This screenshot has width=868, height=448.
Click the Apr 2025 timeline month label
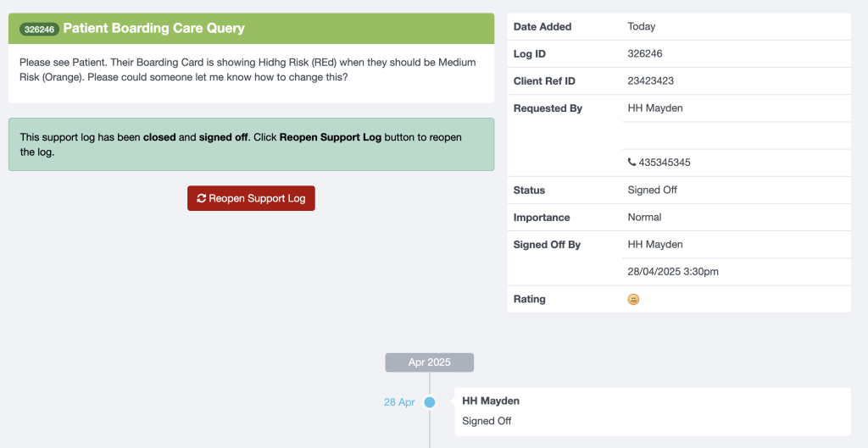point(429,362)
